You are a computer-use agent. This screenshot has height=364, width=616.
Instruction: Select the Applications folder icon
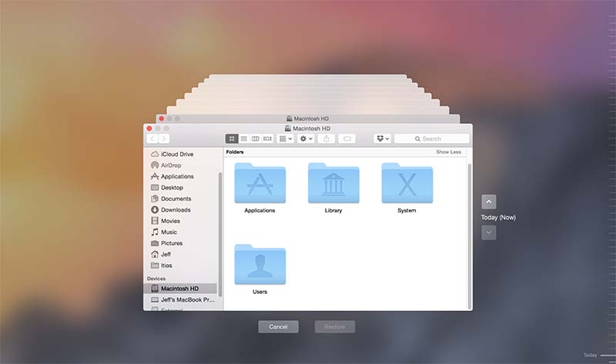point(260,183)
